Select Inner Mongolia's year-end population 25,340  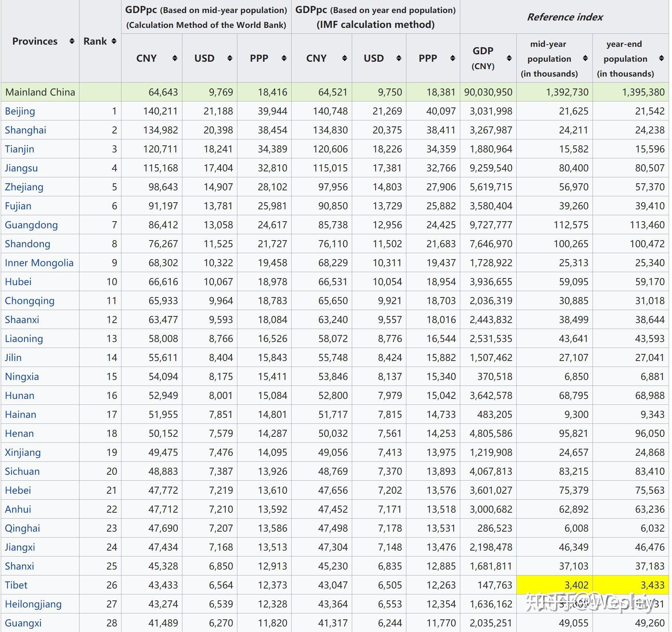tap(650, 263)
